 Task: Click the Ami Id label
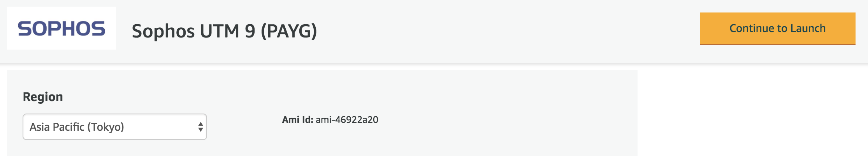[297, 120]
